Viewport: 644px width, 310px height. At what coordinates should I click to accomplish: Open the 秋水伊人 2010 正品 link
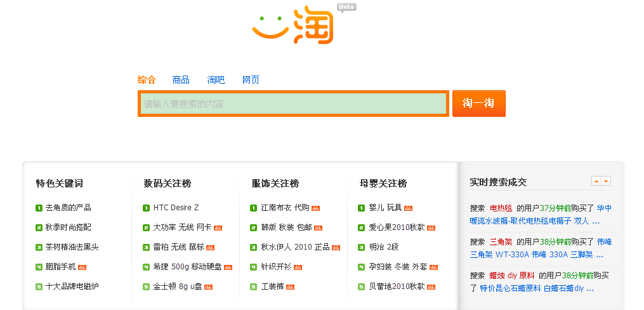(x=295, y=247)
